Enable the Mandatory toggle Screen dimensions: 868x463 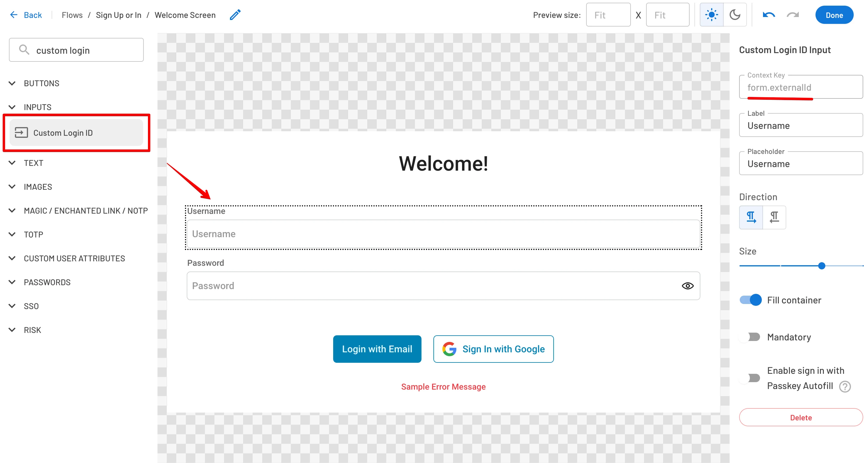[x=751, y=337]
